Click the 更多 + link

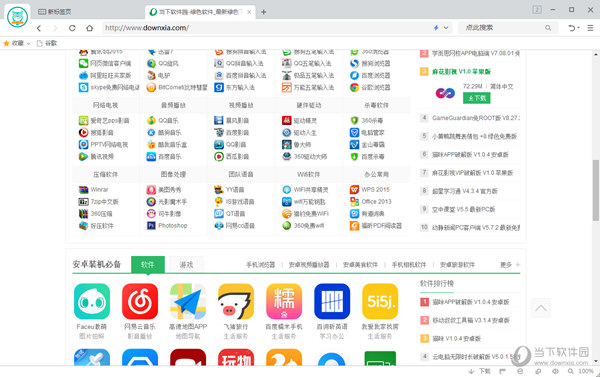(510, 265)
